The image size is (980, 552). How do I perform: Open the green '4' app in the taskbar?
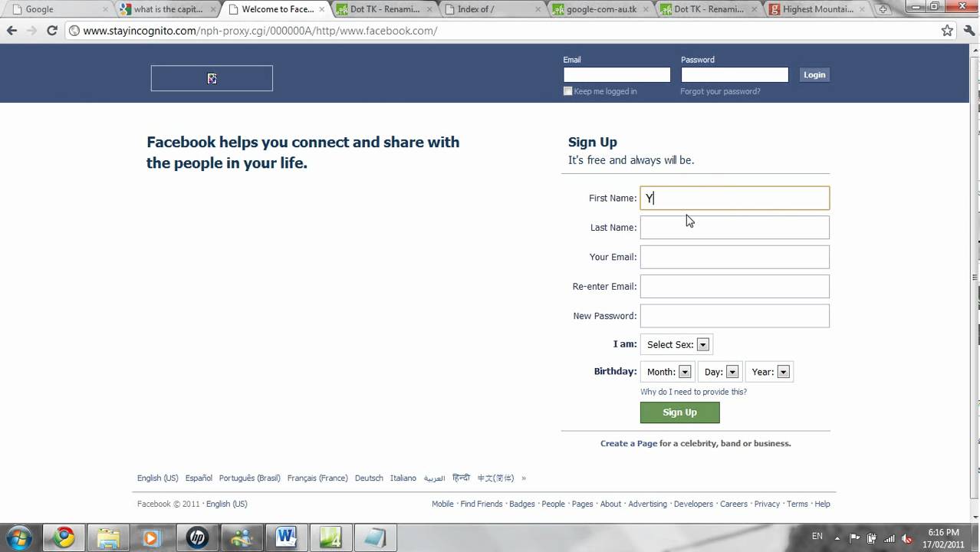[x=331, y=537]
